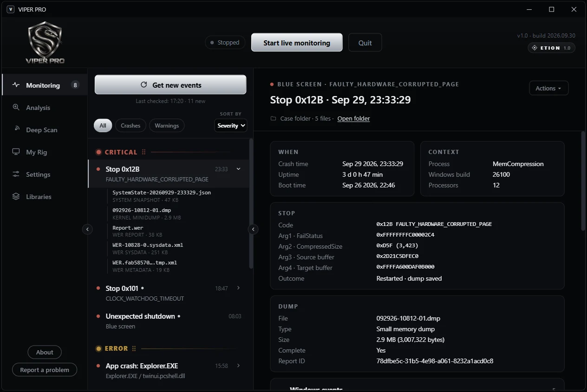Click the Viper Pro snake shield logo
Screen dimensions: 587x392
coord(45,43)
